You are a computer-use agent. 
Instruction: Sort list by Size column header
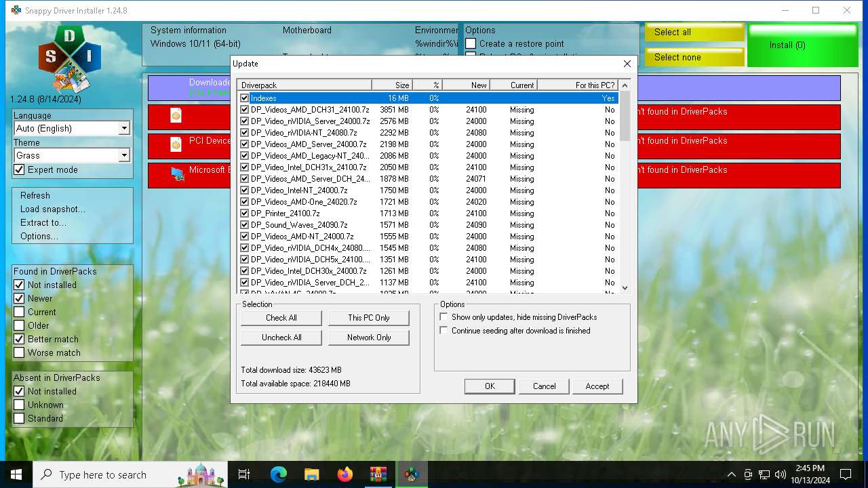click(392, 85)
